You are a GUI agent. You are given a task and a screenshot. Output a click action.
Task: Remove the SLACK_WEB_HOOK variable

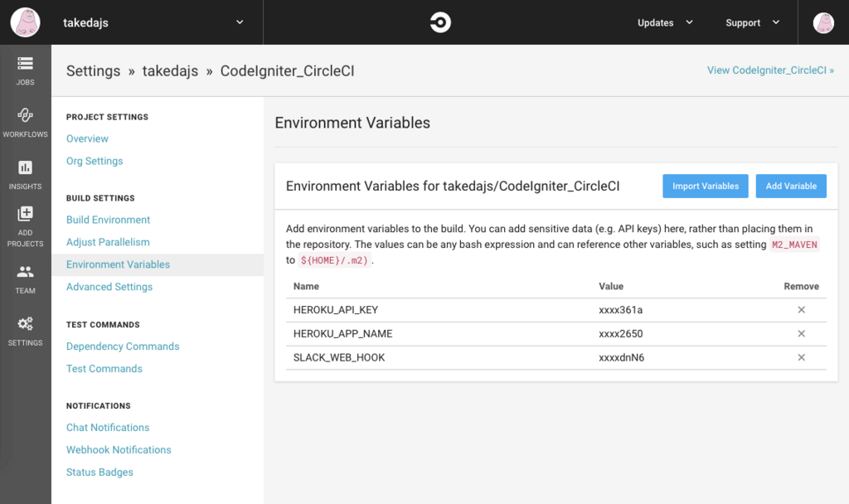[802, 357]
